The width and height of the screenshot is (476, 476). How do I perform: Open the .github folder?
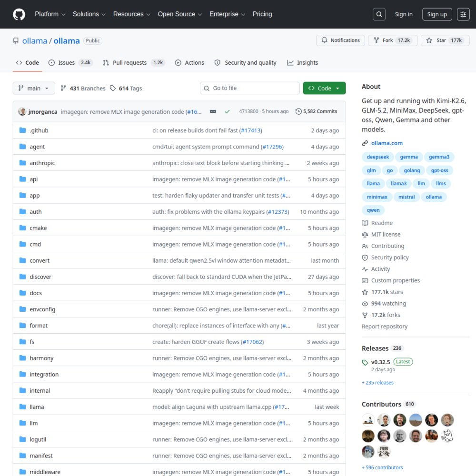pyautogui.click(x=39, y=130)
